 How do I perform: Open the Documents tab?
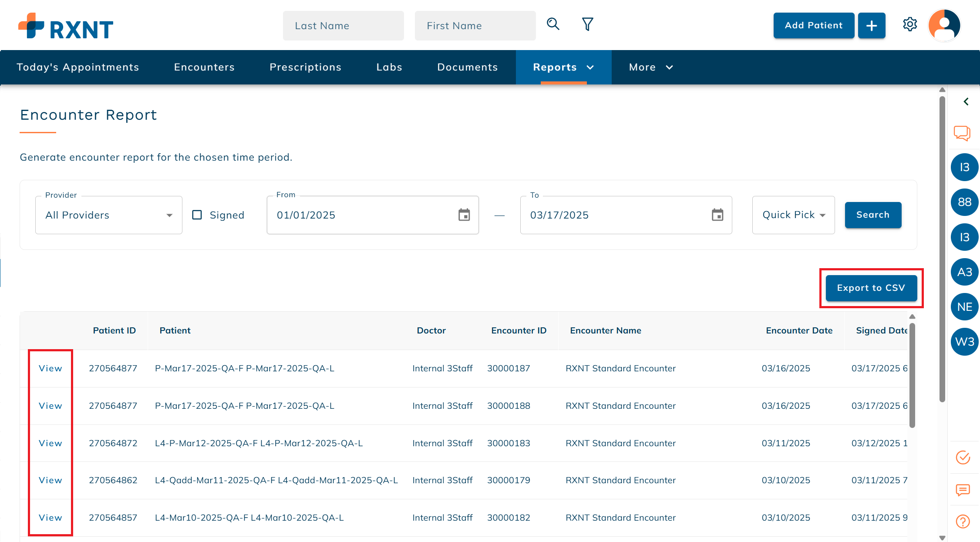(468, 67)
